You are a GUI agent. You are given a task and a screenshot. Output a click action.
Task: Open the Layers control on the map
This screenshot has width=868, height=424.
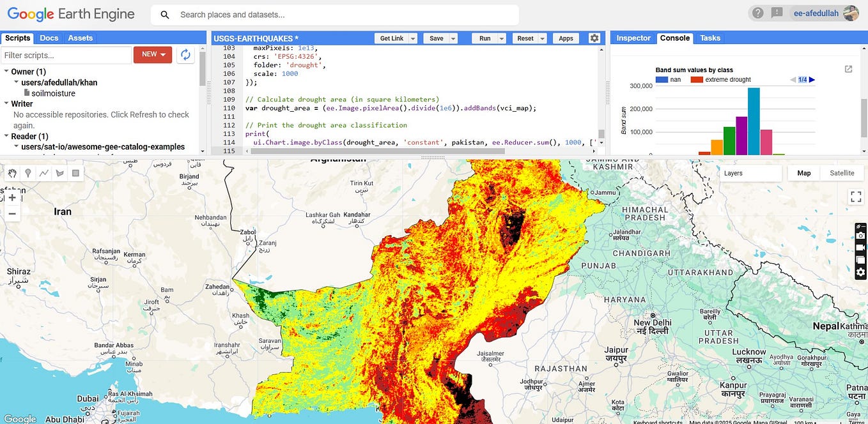[733, 173]
